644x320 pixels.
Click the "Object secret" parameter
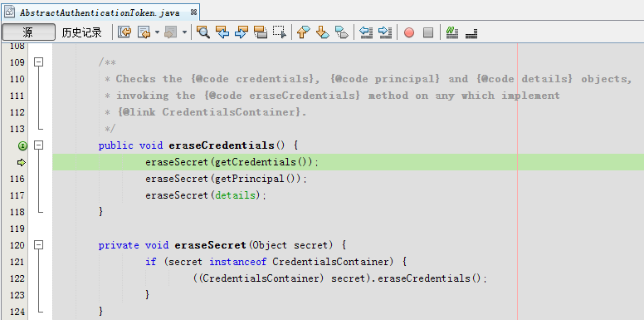pos(290,245)
